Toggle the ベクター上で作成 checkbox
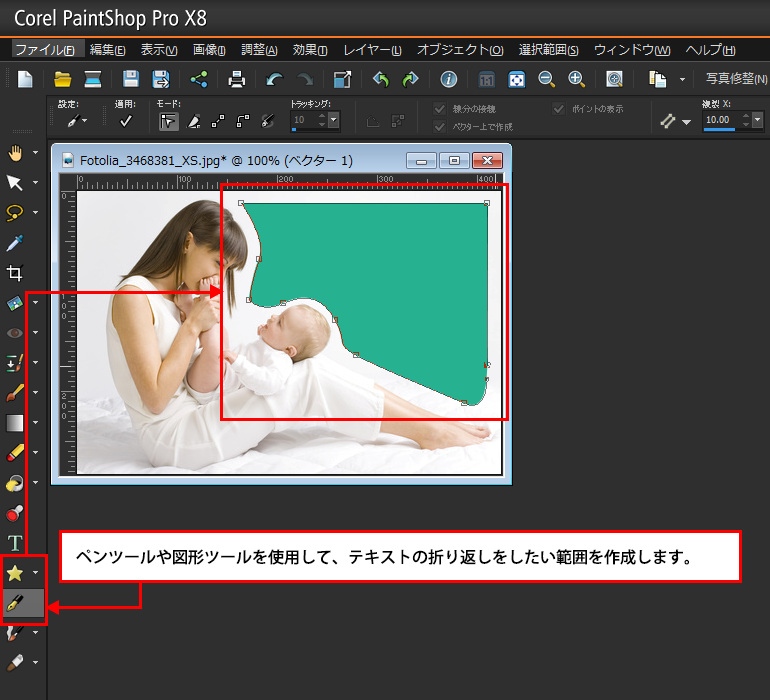Screen dimensions: 770x700 point(440,127)
